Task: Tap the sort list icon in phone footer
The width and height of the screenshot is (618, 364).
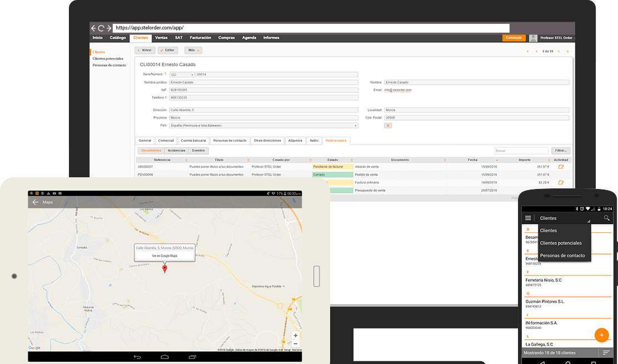Action: tap(606, 352)
